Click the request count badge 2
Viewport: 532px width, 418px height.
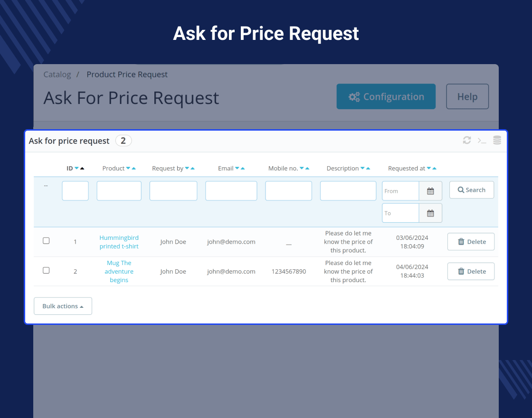[x=123, y=141]
